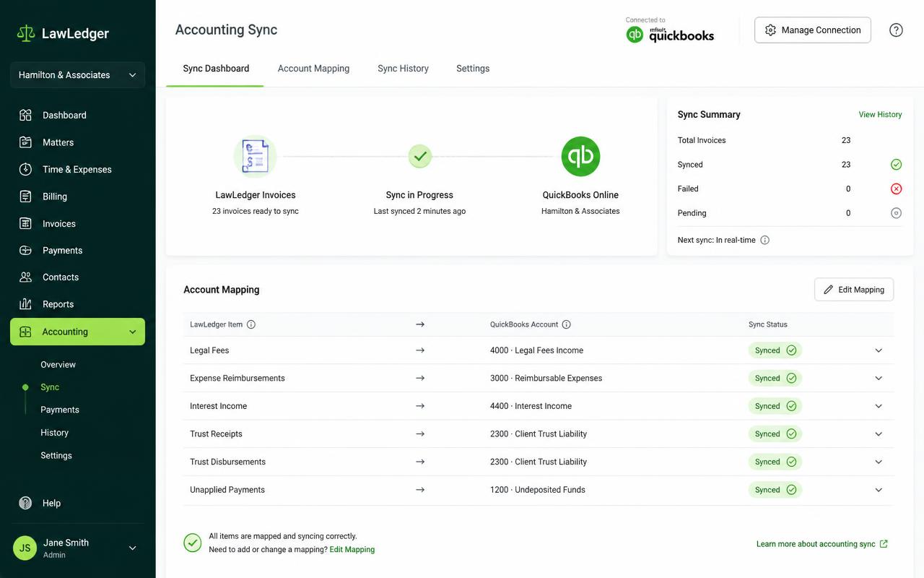
Task: Click the info icon next to LawLedger Item
Action: (251, 324)
